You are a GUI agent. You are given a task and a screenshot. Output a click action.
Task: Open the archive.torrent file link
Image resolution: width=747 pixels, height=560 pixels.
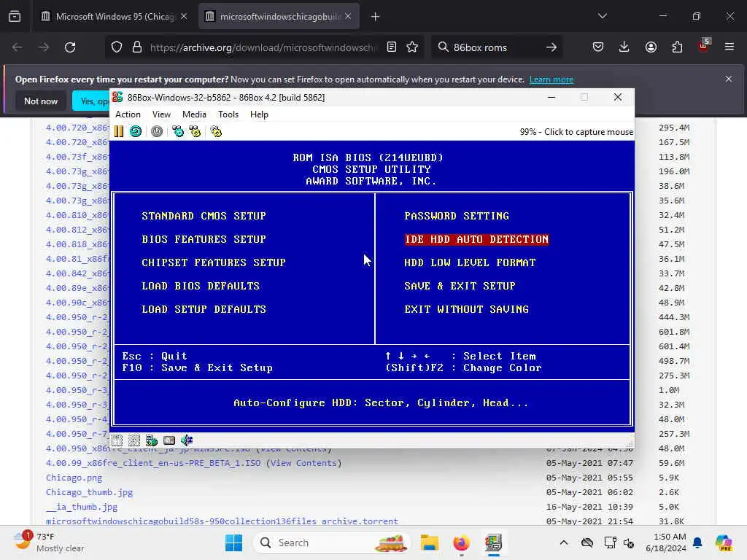click(x=222, y=521)
